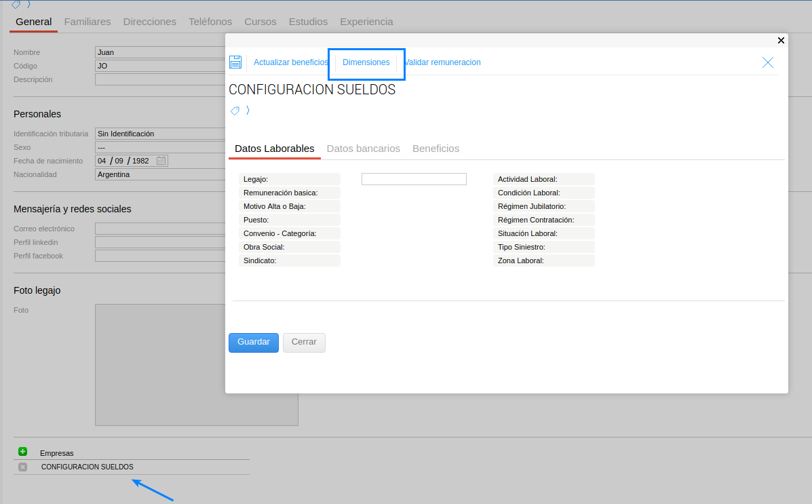Click the Correo electrónico field
Screen dimensions: 812x504
click(160, 229)
